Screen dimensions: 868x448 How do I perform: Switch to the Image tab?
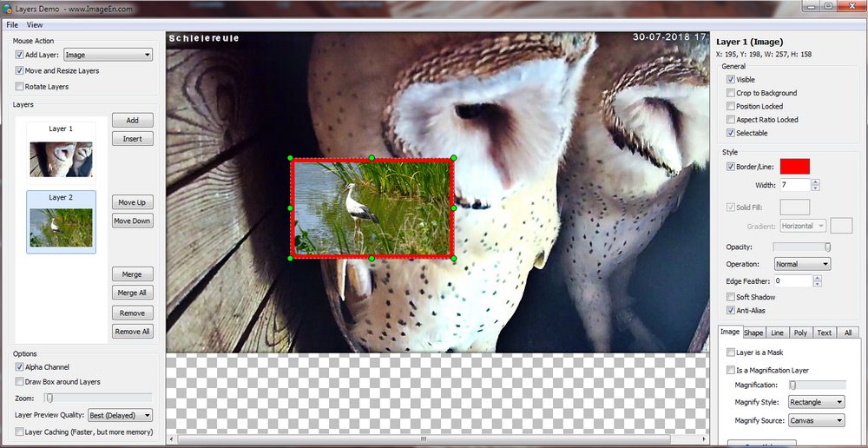730,332
